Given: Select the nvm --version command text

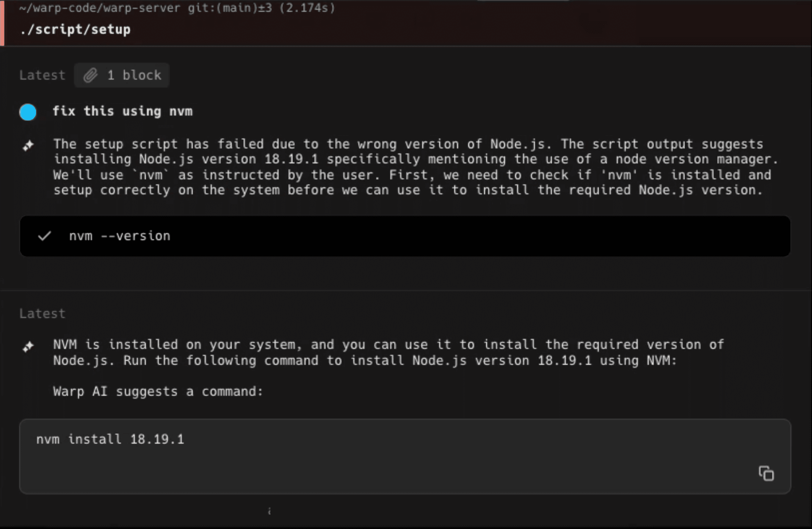Looking at the screenshot, I should click(119, 236).
